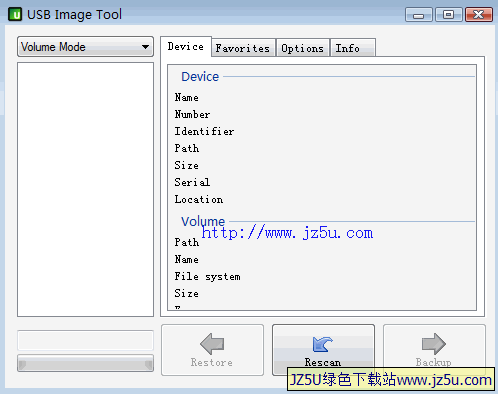Click the Location label
The height and width of the screenshot is (394, 498).
point(199,199)
